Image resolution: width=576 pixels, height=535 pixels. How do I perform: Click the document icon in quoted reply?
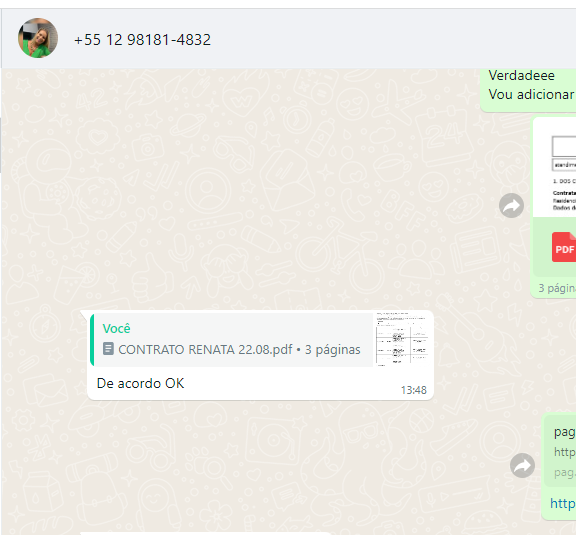pos(108,349)
